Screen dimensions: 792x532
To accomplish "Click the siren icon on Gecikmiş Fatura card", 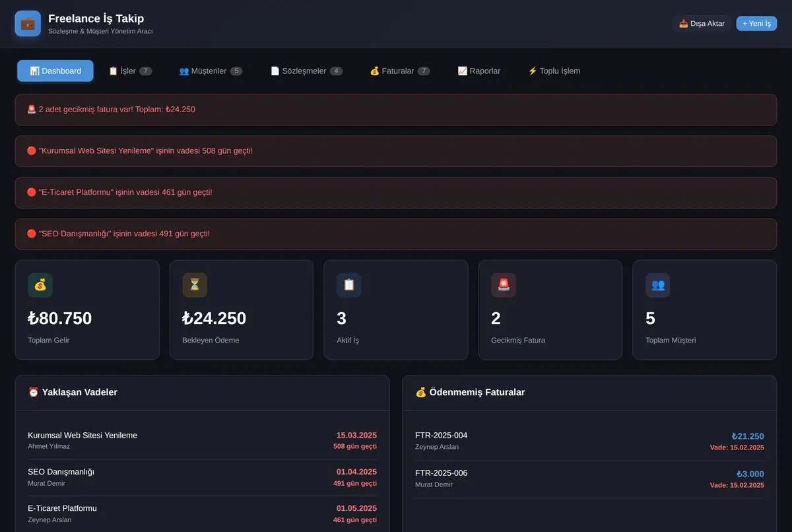I will coord(504,285).
